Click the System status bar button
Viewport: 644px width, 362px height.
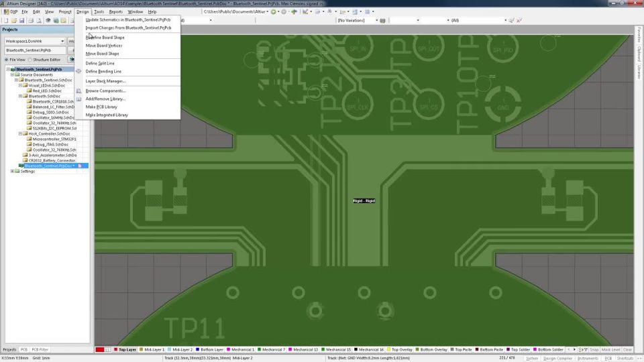[532, 358]
